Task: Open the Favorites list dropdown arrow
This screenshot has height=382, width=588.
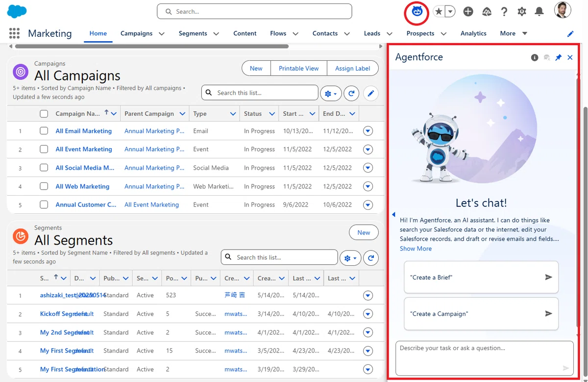Action: (450, 11)
